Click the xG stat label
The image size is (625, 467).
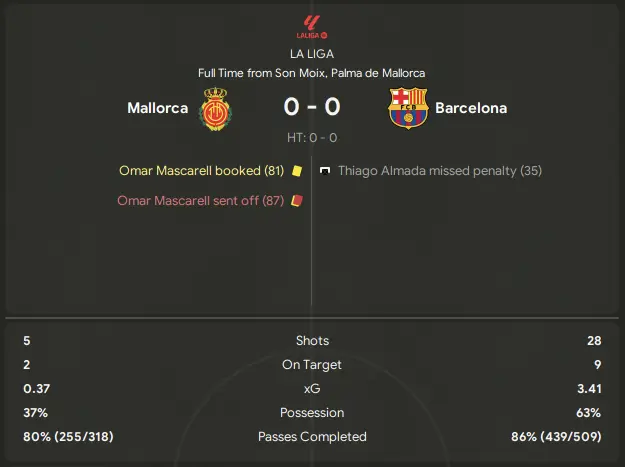point(312,389)
